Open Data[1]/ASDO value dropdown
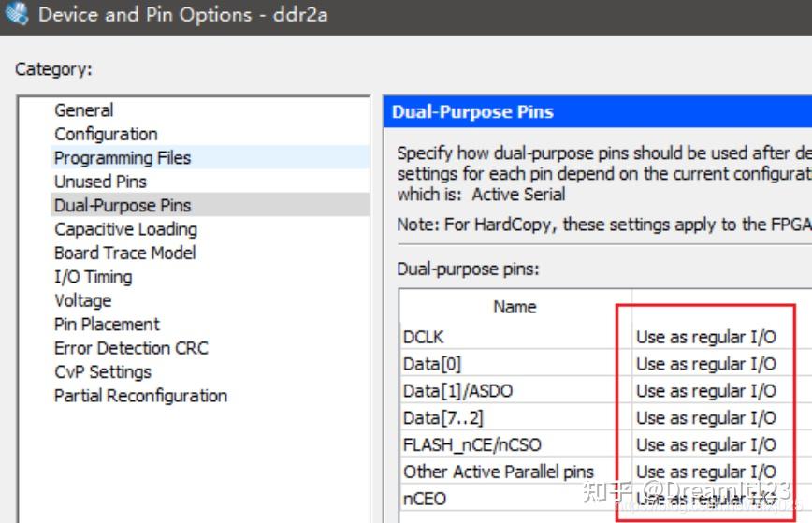This screenshot has width=812, height=523. (x=706, y=391)
